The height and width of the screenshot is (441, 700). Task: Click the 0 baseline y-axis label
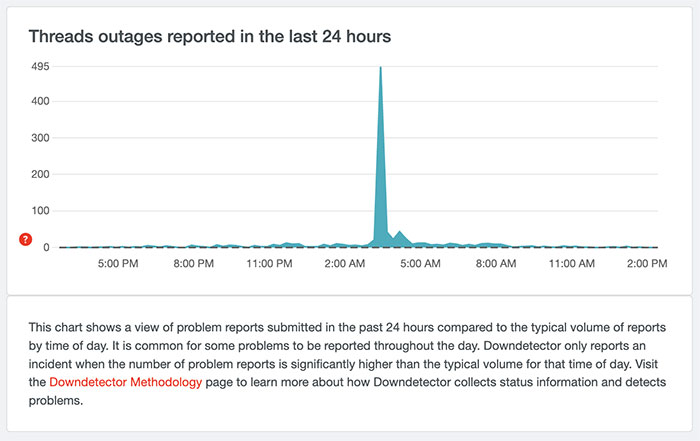point(47,247)
